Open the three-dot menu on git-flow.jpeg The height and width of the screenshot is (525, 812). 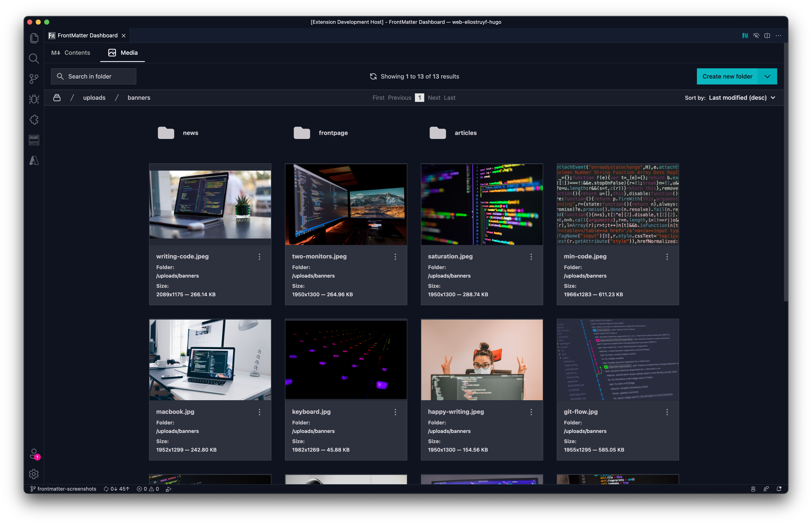click(668, 412)
